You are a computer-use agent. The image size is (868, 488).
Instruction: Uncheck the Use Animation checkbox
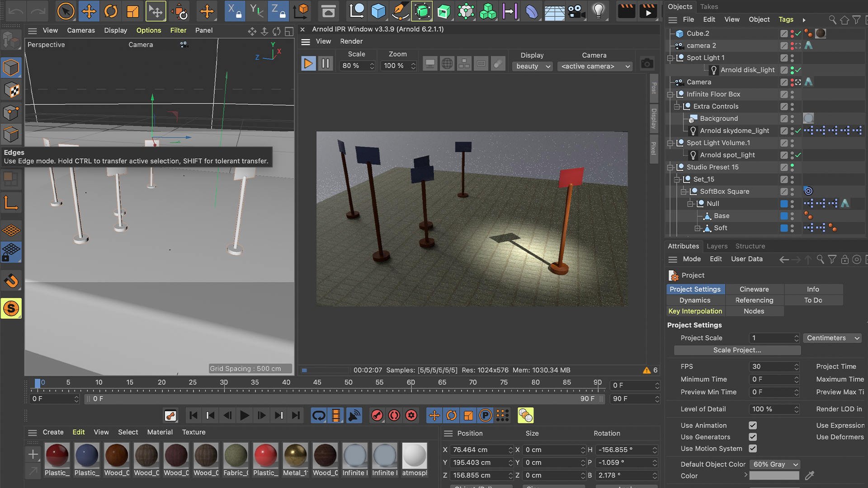tap(753, 425)
